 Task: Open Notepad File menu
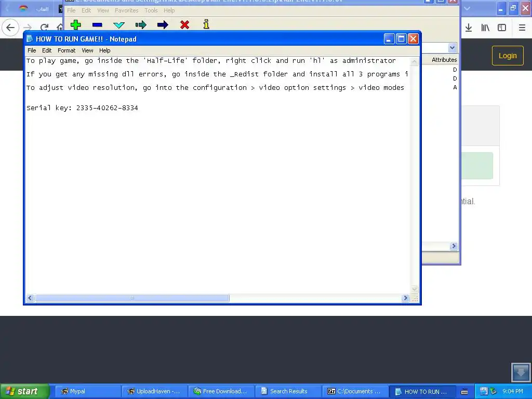32,50
